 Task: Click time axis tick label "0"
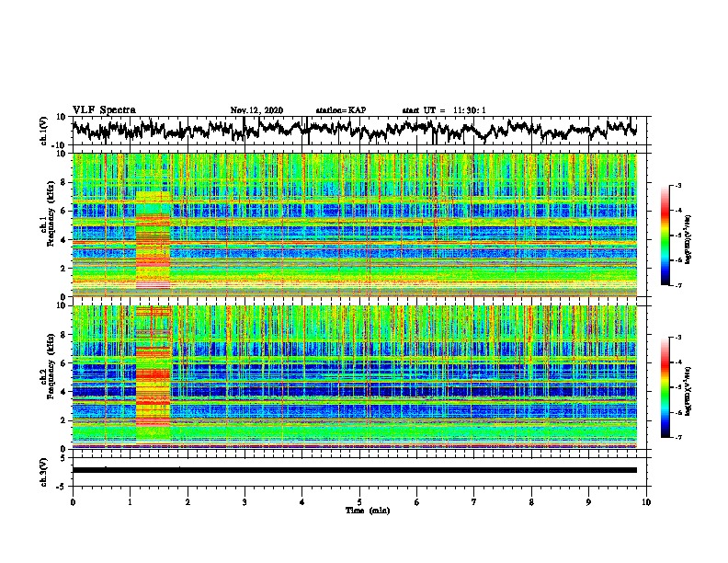click(73, 502)
